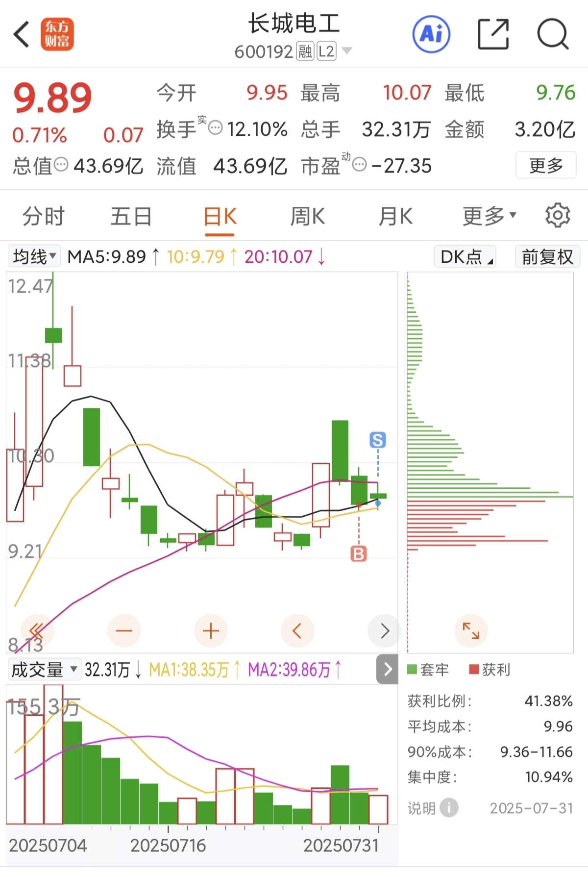
Task: Toggle 前复权 price adjustment
Action: pyautogui.click(x=547, y=257)
